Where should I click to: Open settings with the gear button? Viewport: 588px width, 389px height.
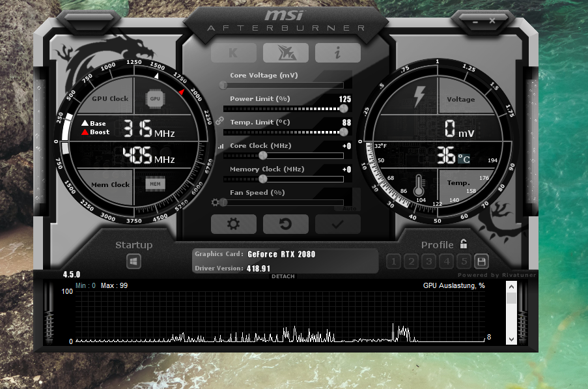click(233, 224)
